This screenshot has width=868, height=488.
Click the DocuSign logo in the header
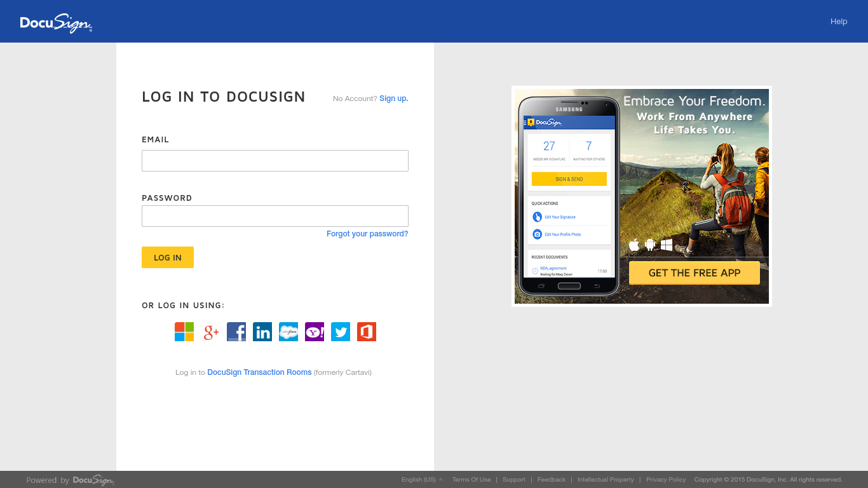(x=57, y=23)
